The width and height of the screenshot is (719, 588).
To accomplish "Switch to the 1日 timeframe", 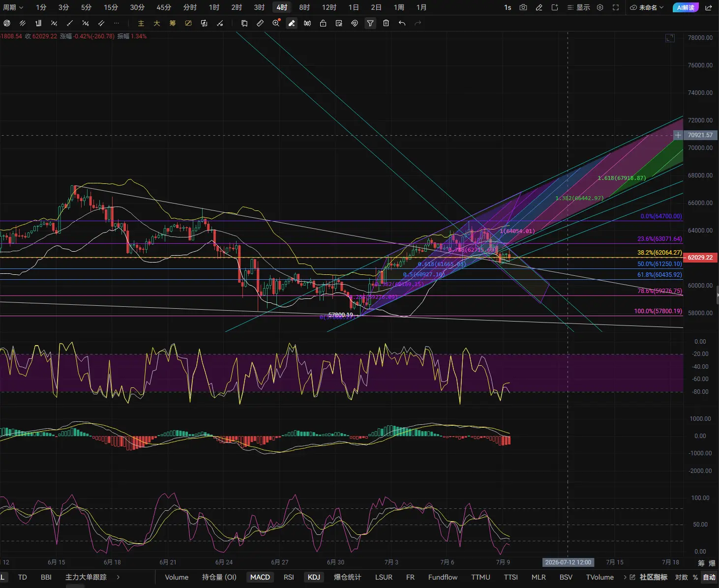I will [354, 7].
